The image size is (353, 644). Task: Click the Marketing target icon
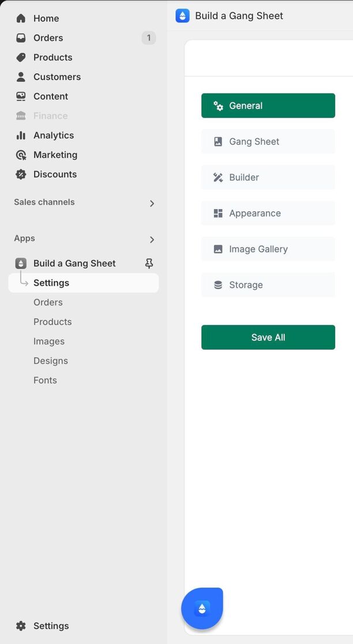pos(21,155)
